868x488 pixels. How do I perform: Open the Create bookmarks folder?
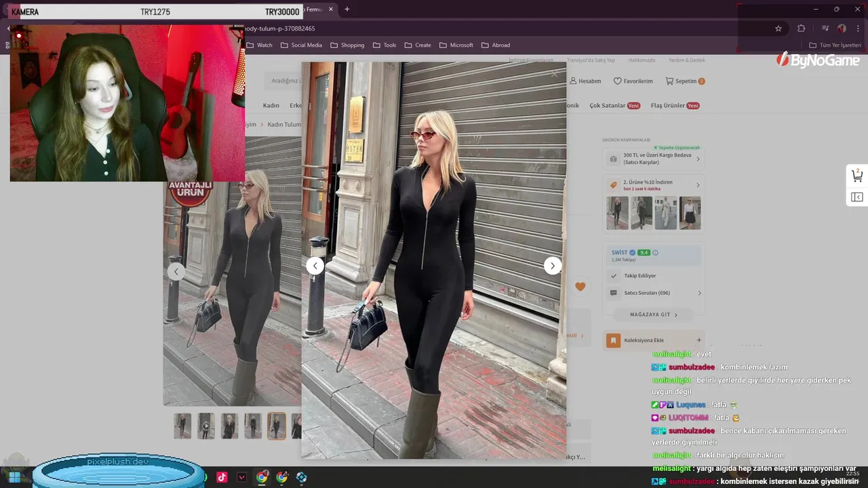[418, 45]
